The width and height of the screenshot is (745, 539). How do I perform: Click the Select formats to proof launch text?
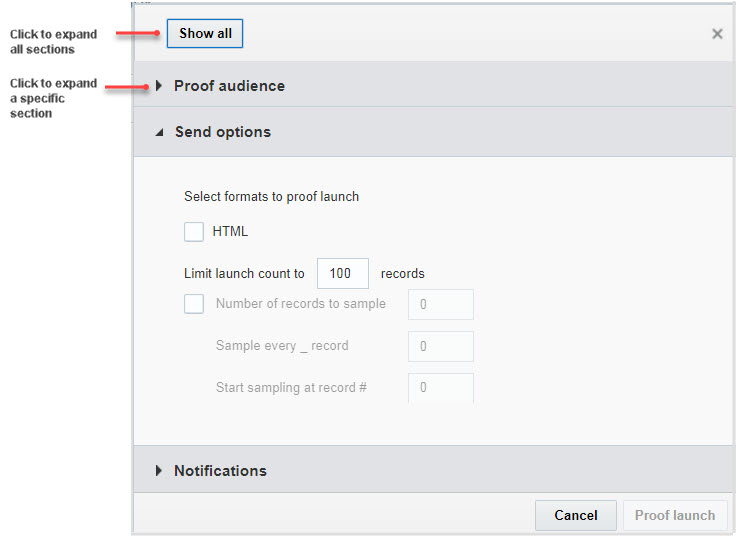(271, 196)
